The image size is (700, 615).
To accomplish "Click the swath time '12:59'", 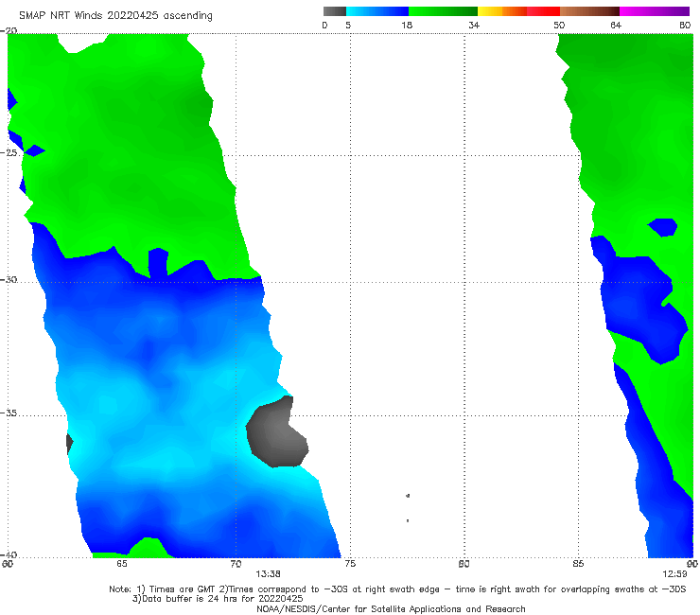I will coord(674,574).
